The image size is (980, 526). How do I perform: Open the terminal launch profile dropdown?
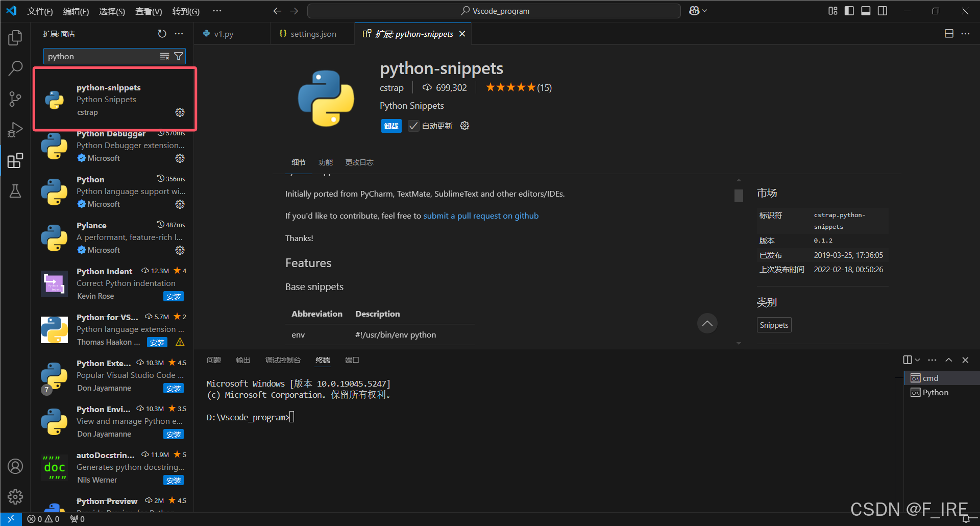coord(917,360)
